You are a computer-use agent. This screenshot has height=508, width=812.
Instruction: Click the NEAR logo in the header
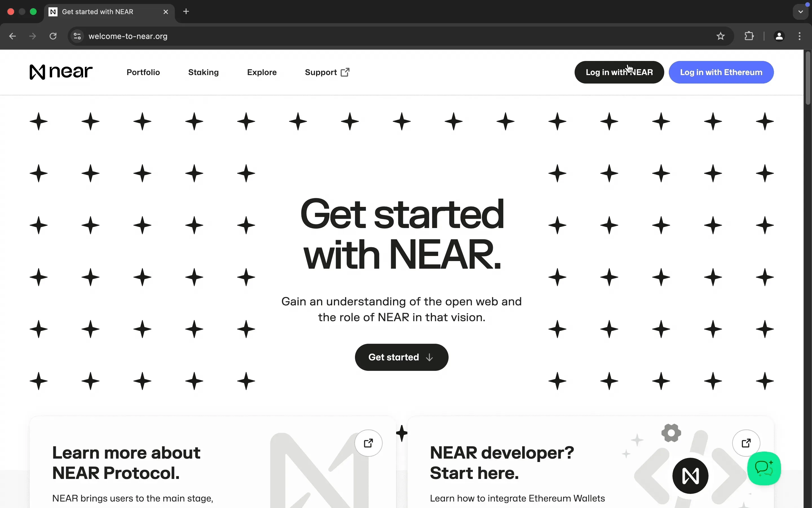(x=61, y=72)
